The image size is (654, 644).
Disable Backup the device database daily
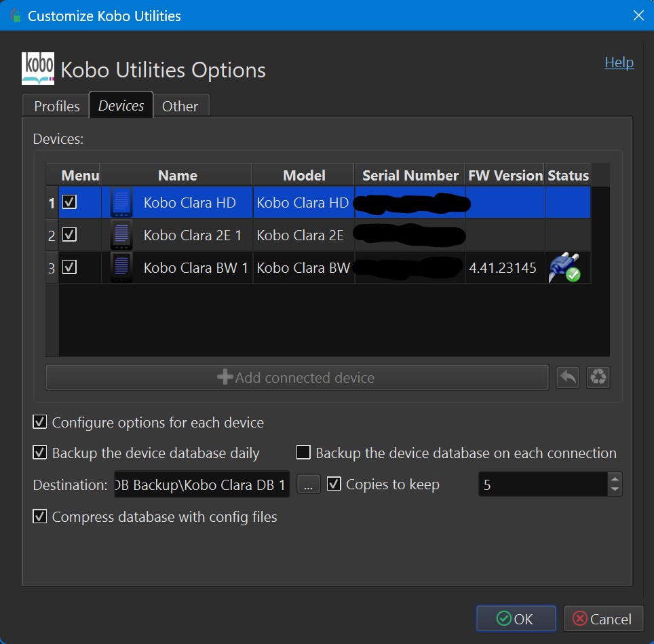[39, 452]
